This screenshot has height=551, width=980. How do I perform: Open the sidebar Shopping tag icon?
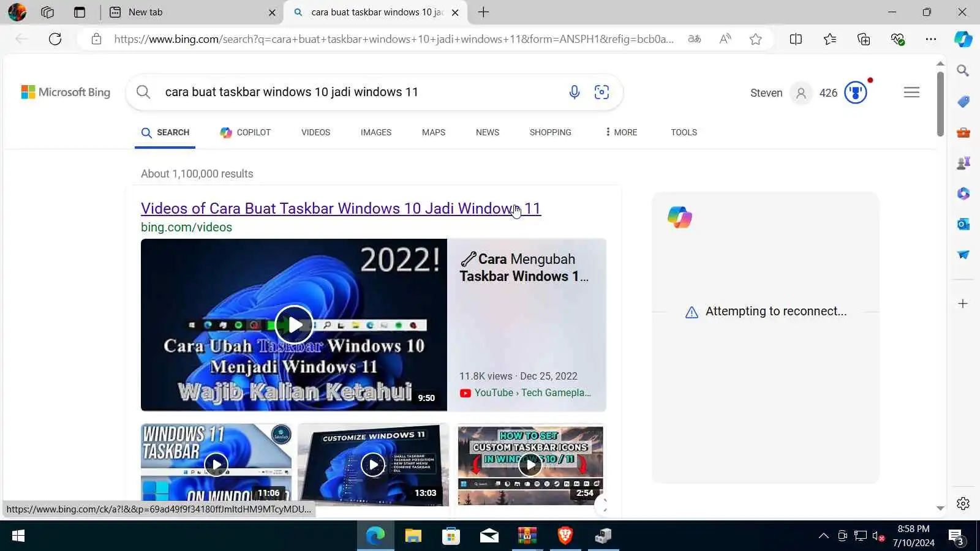point(963,102)
